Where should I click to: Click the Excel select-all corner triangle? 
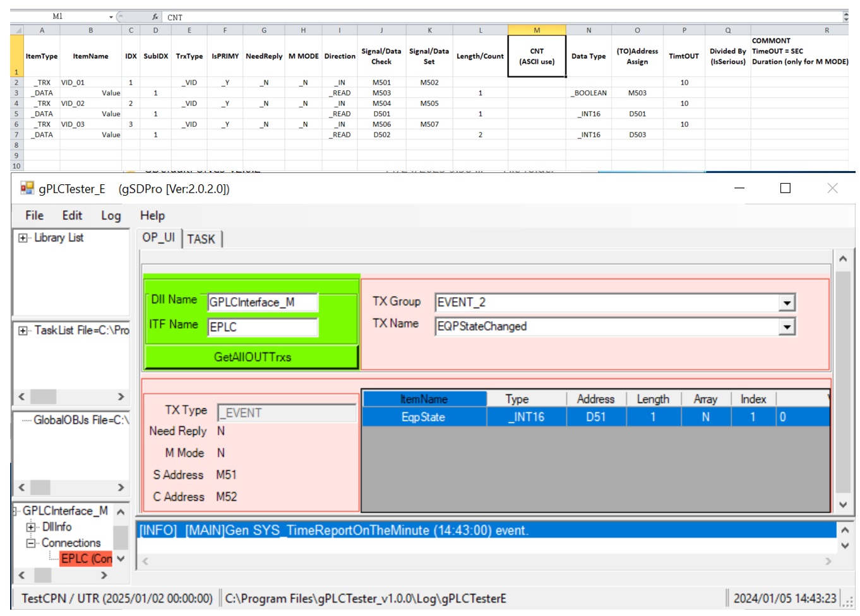[18, 30]
